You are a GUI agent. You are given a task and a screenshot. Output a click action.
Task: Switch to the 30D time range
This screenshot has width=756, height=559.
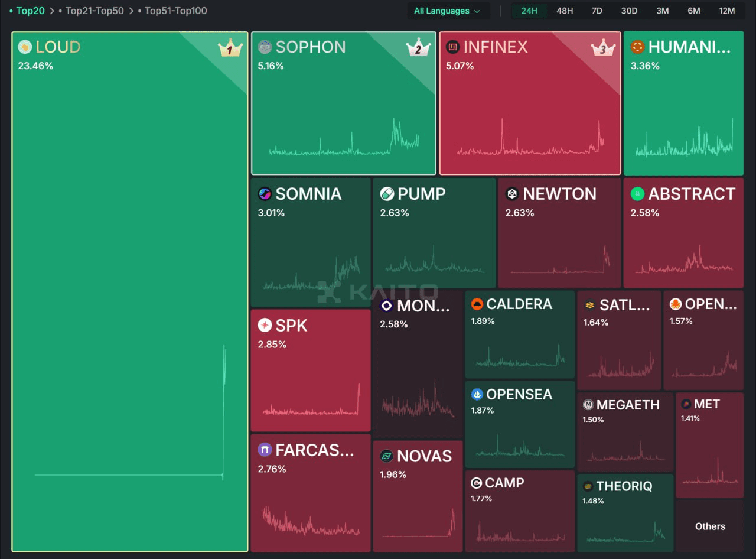click(x=629, y=11)
